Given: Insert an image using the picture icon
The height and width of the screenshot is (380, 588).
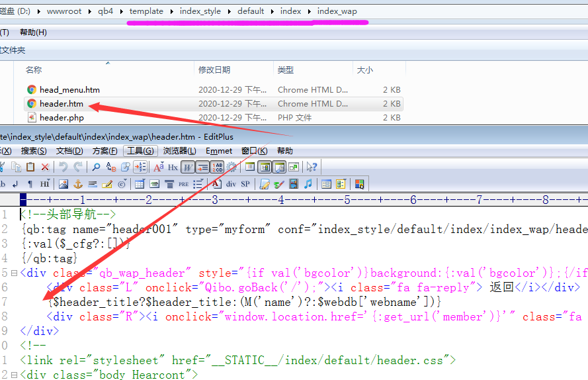Looking at the screenshot, I should tap(63, 184).
